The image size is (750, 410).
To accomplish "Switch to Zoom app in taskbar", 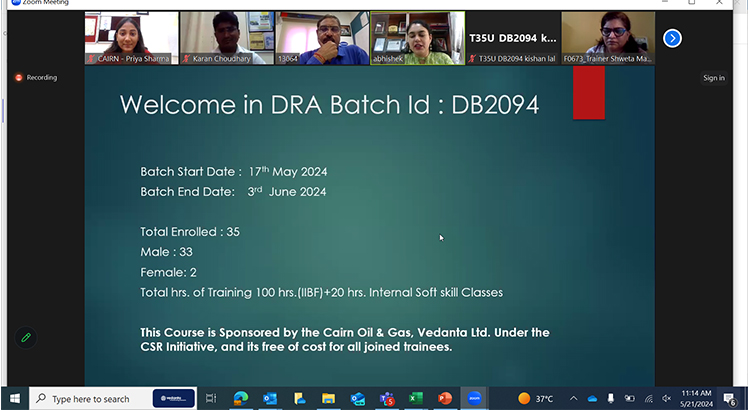I will (x=475, y=398).
